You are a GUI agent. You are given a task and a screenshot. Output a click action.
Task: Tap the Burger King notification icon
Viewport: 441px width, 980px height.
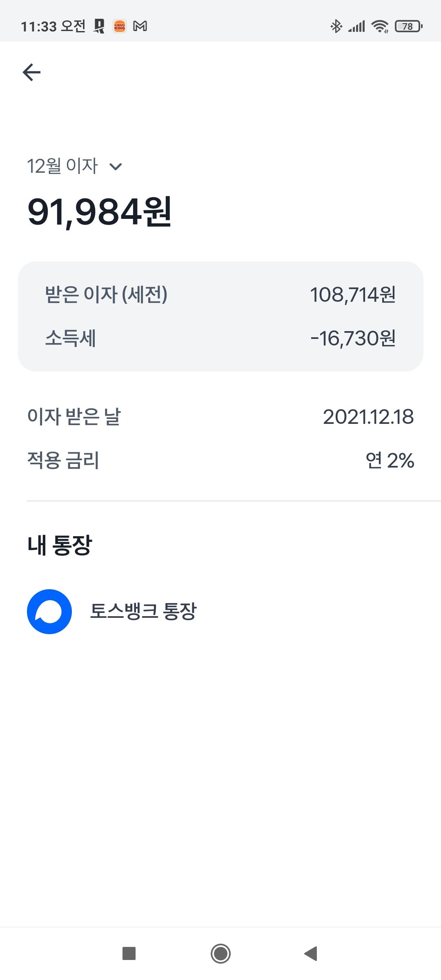tap(120, 27)
